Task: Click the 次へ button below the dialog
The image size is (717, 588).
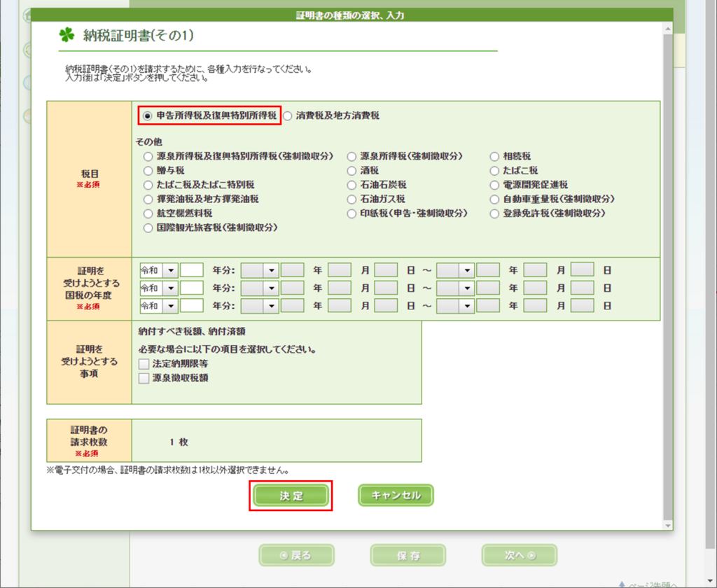Action: (x=520, y=555)
